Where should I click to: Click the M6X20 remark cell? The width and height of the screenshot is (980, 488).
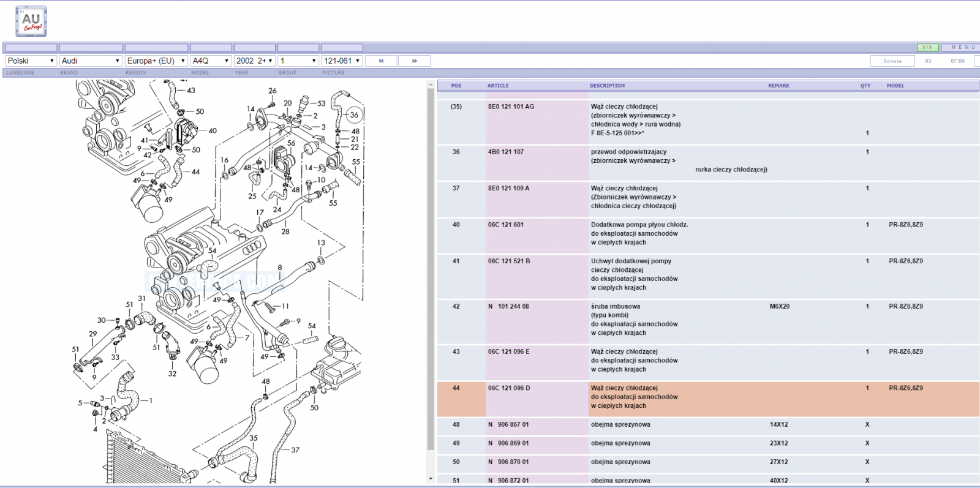click(x=780, y=306)
